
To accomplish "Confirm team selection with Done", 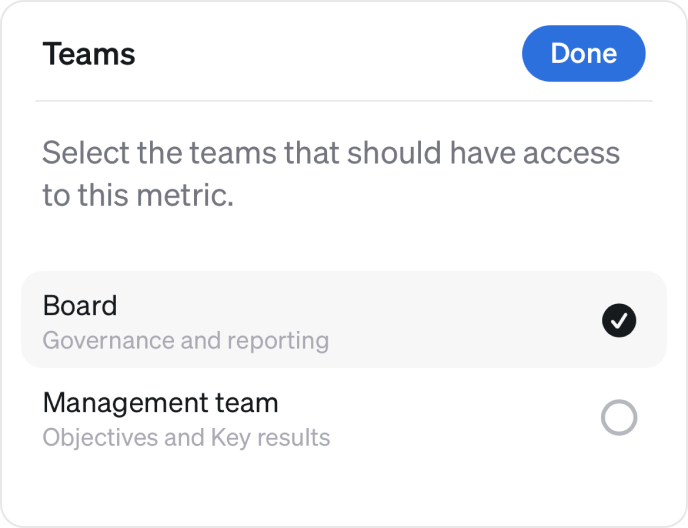I will pos(584,53).
